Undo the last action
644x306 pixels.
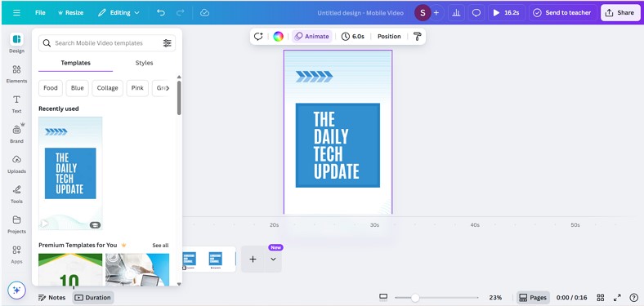tap(161, 13)
